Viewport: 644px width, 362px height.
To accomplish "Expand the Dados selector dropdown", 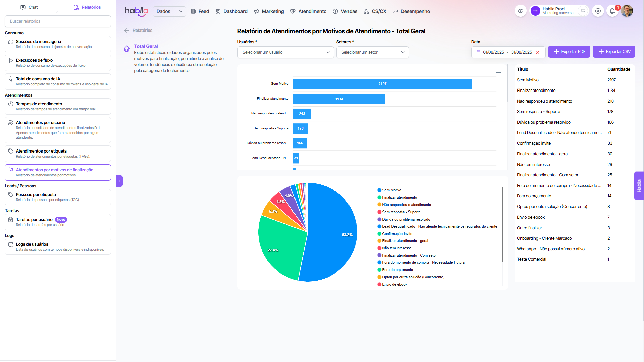I will coord(169,11).
